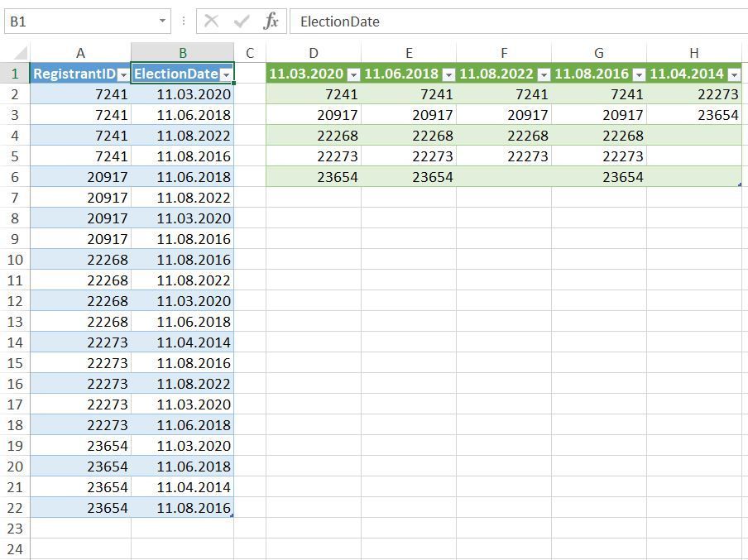Select column D header
Image resolution: width=748 pixels, height=560 pixels.
point(314,53)
